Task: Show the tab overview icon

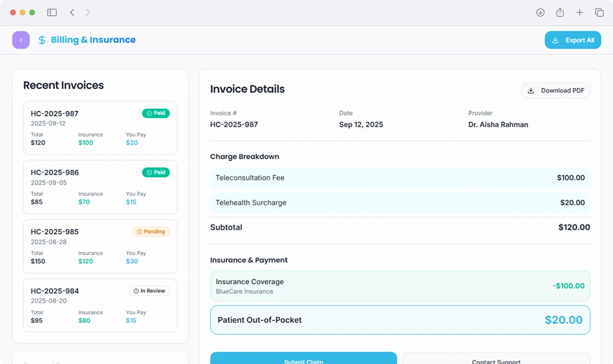Action: pos(599,12)
